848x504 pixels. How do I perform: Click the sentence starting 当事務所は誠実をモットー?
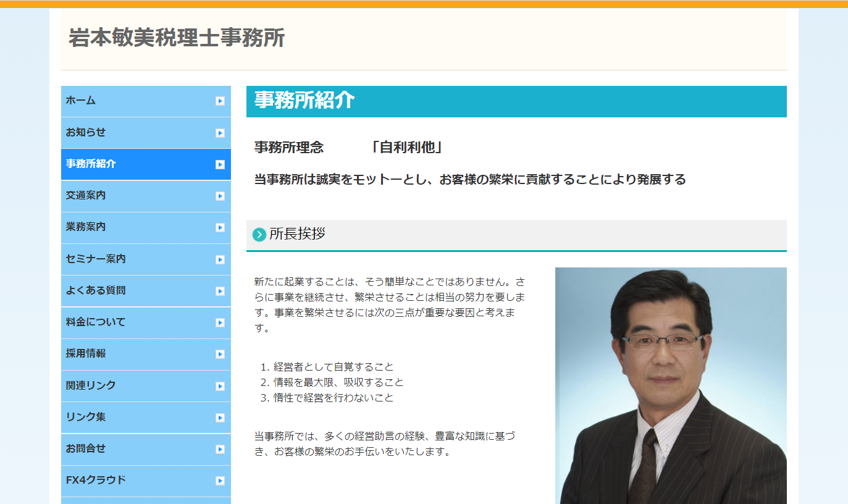tap(470, 180)
